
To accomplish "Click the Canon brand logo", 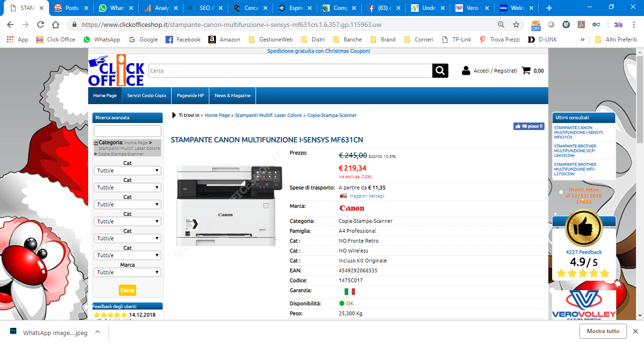I will [352, 208].
